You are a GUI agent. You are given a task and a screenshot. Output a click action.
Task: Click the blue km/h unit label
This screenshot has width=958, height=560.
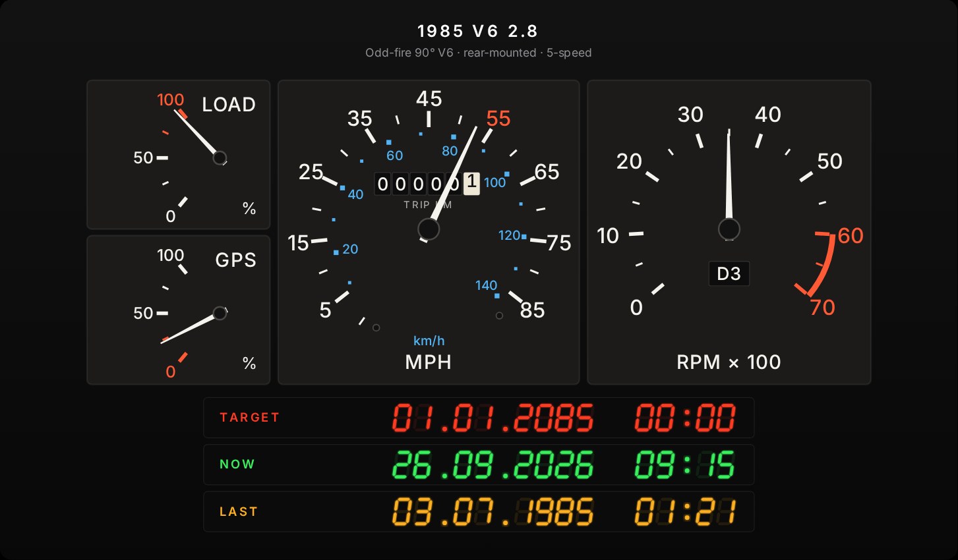point(429,341)
